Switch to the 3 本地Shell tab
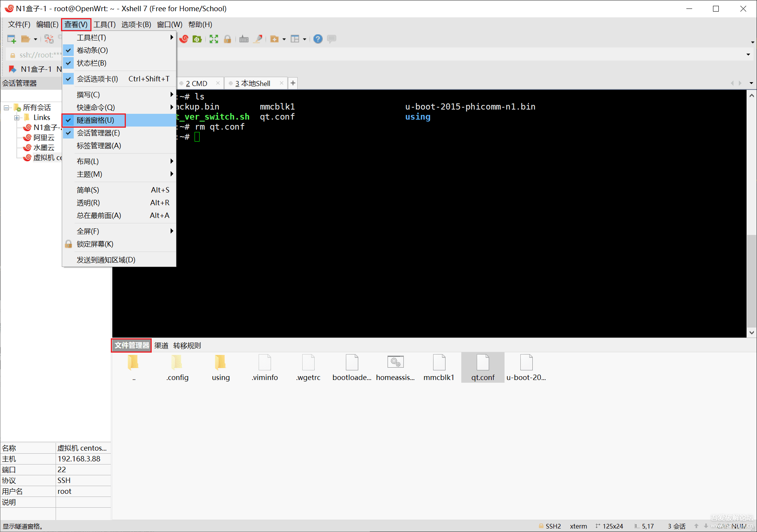Viewport: 757px width, 532px height. click(253, 83)
